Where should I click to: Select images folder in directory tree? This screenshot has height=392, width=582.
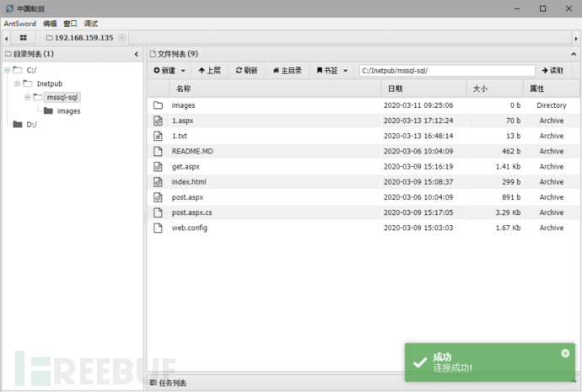(x=68, y=111)
